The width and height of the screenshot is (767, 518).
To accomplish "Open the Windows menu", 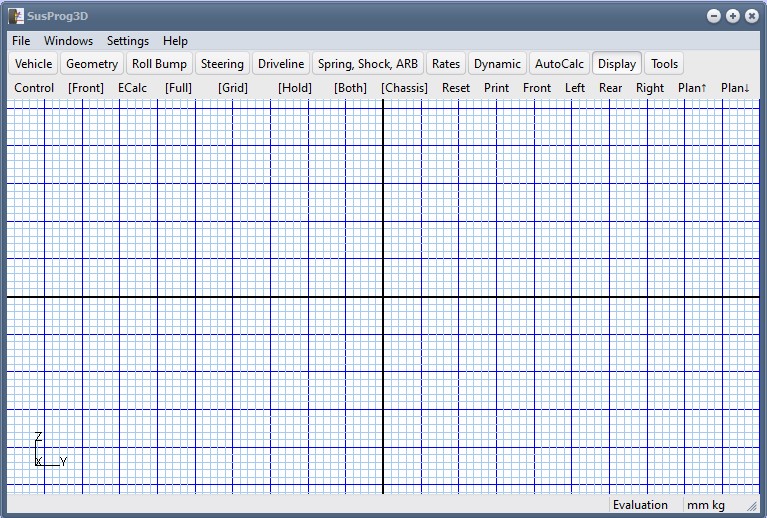I will [x=68, y=41].
